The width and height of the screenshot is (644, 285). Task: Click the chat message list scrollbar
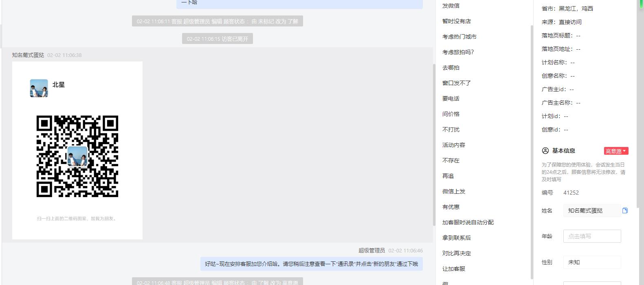(x=434, y=145)
